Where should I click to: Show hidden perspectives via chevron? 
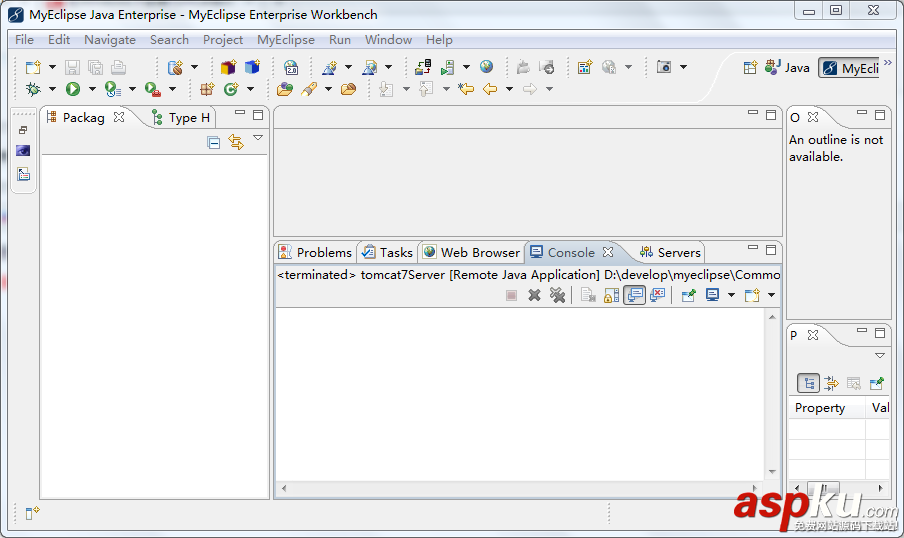click(x=888, y=63)
